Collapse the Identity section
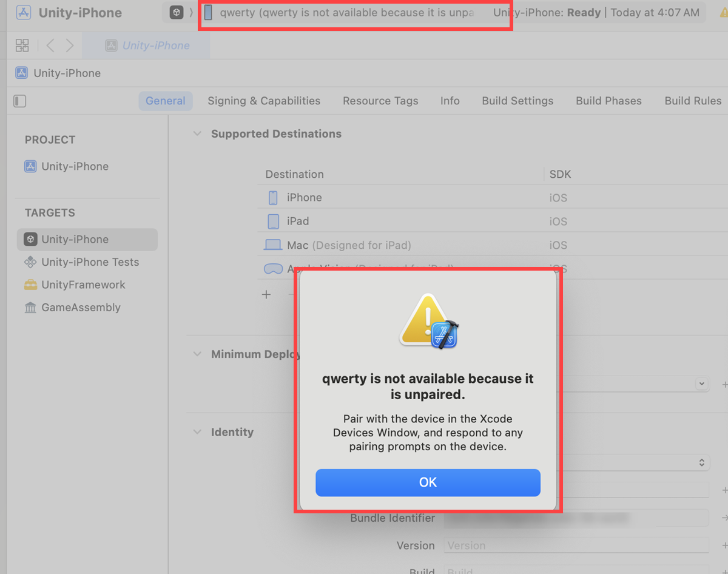The height and width of the screenshot is (574, 728). (197, 433)
